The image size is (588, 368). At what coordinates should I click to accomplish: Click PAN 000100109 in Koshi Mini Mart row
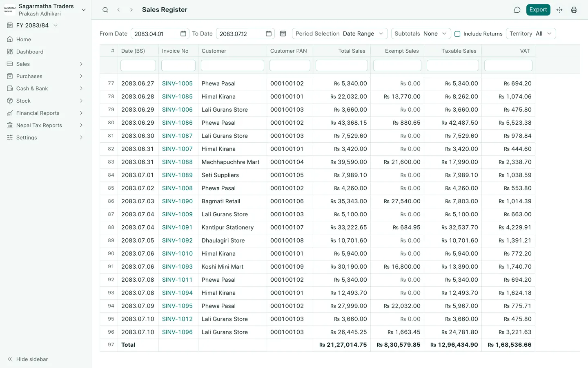[287, 267]
